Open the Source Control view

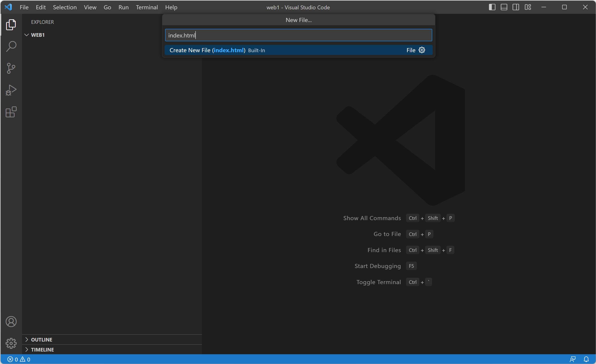coord(11,68)
